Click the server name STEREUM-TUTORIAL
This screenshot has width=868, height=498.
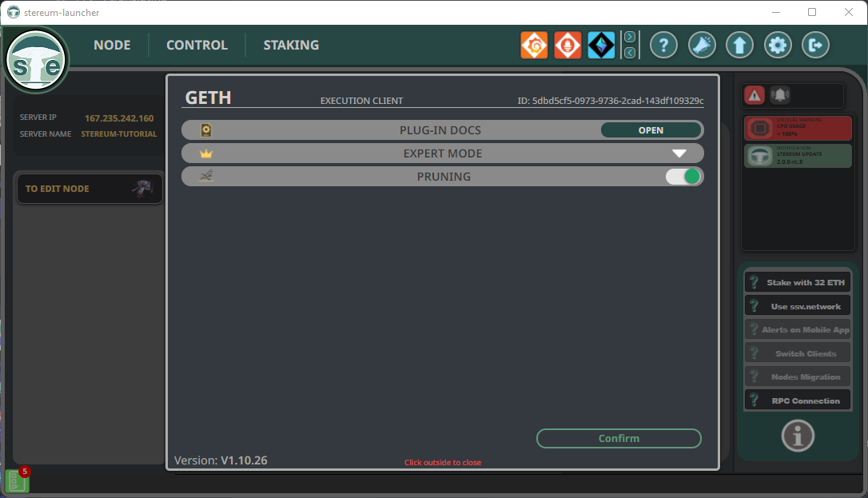click(x=119, y=134)
